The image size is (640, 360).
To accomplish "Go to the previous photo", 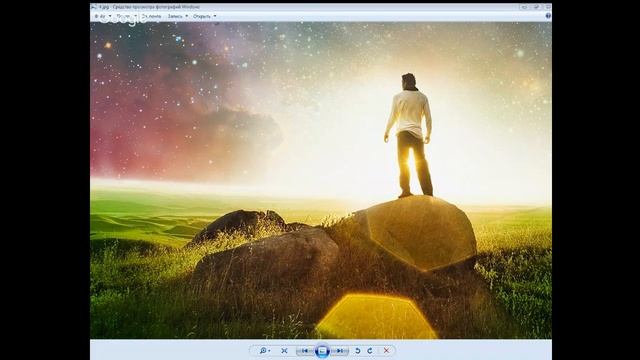I will (305, 351).
